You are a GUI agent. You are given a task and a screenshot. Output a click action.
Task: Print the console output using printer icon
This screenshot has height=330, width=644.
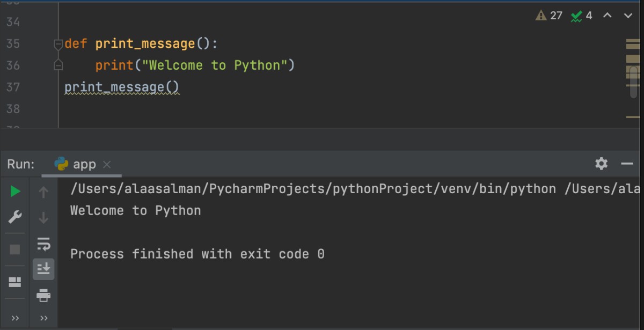click(43, 295)
